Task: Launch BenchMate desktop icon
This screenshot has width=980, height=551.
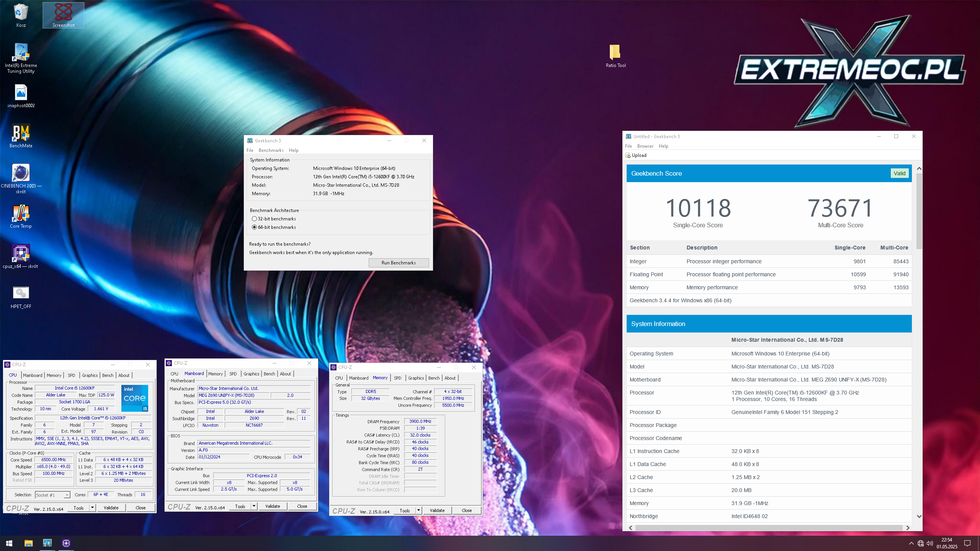Action: coord(21,136)
